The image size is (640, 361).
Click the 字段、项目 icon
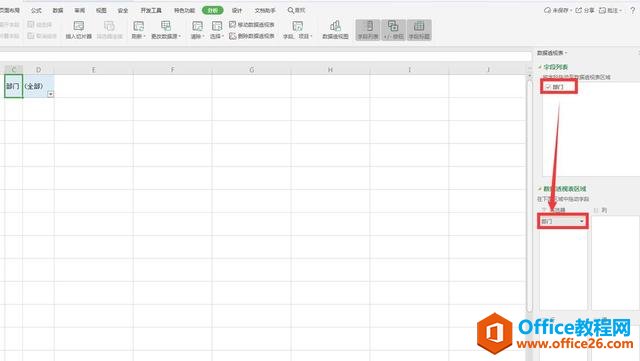[x=298, y=26]
